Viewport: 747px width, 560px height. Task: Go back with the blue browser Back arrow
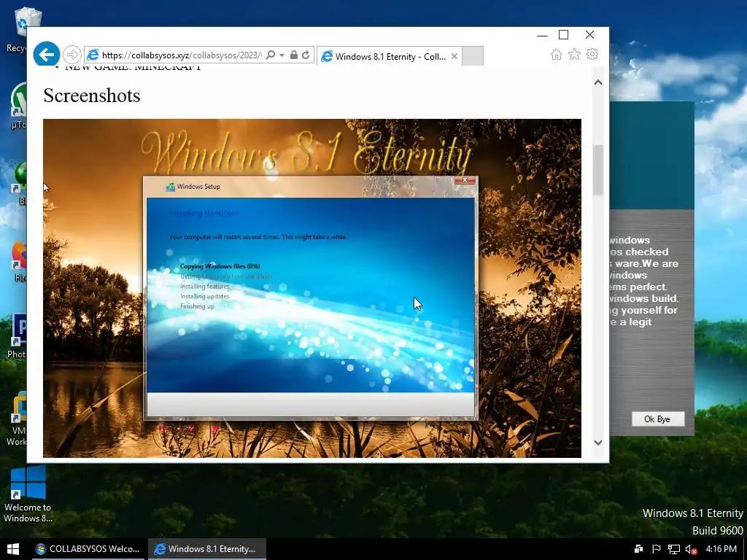click(x=47, y=55)
